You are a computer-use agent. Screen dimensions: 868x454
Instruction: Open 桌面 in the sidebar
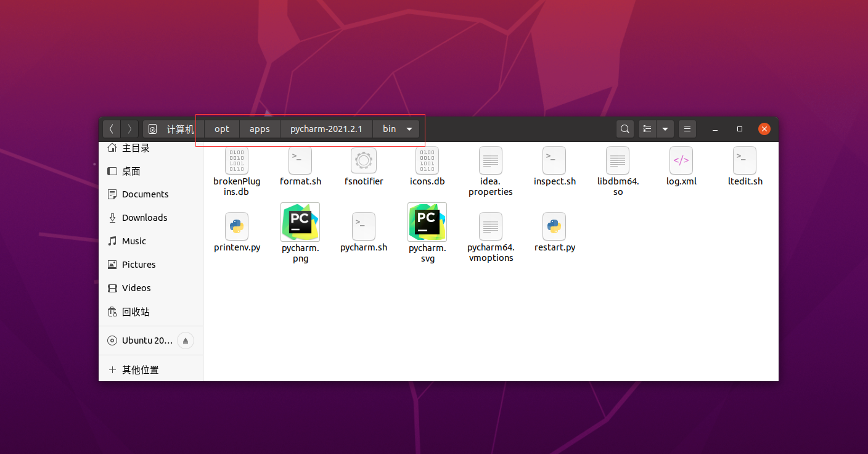pos(151,171)
